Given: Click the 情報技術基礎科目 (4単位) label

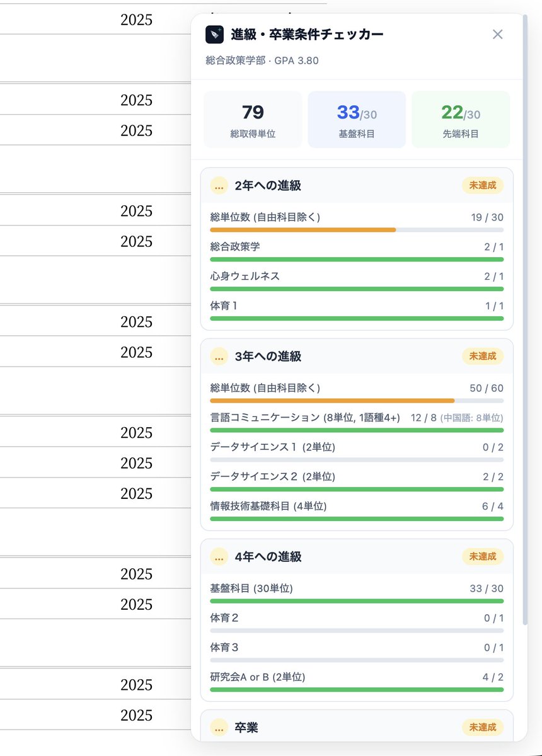Looking at the screenshot, I should tap(268, 507).
